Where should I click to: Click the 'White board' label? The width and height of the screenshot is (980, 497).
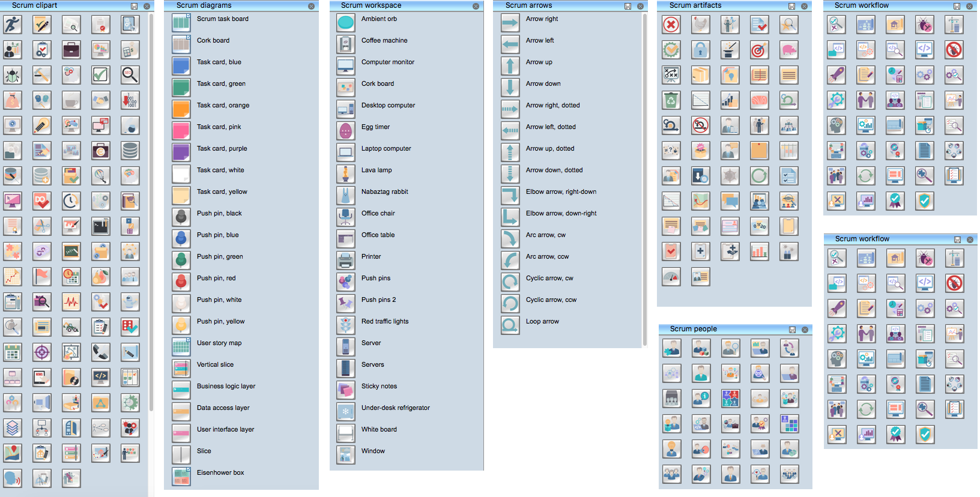coord(379,430)
